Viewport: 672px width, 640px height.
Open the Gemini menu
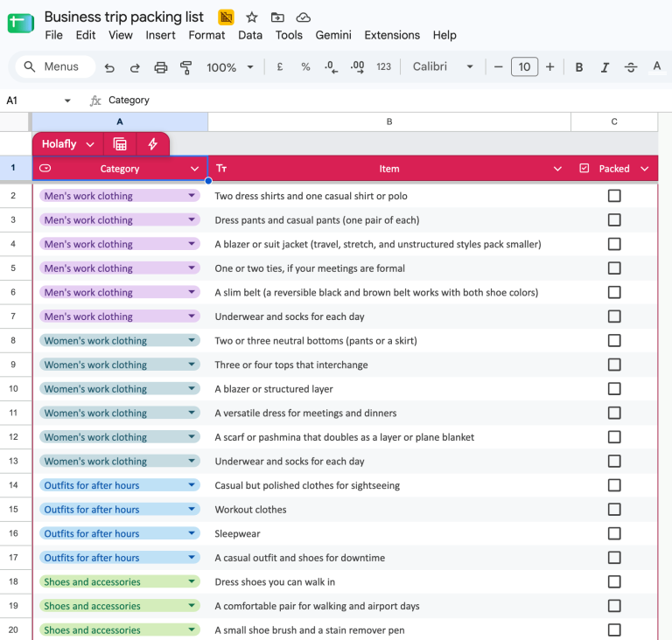[333, 35]
